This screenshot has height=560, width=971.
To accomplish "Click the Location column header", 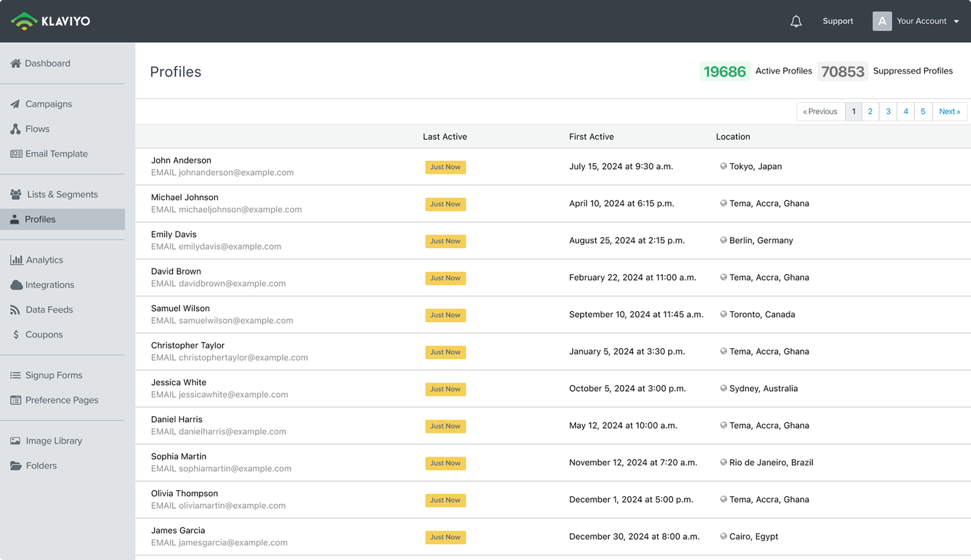I will (733, 136).
